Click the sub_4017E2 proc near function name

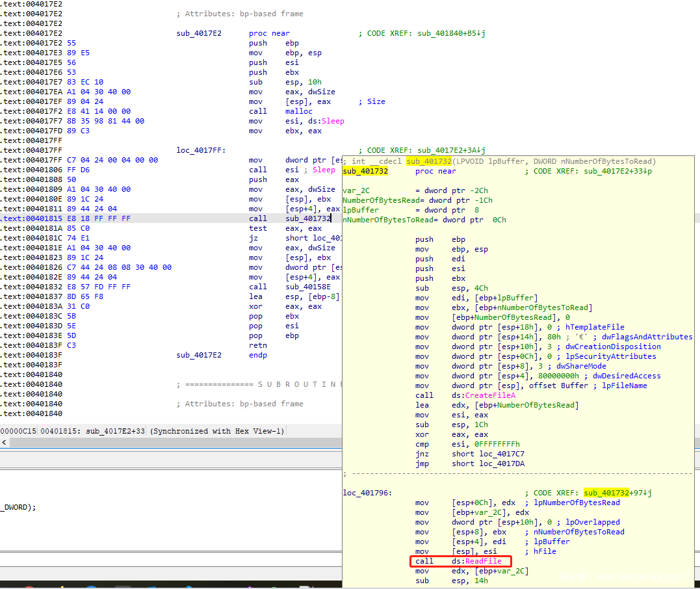pos(199,33)
